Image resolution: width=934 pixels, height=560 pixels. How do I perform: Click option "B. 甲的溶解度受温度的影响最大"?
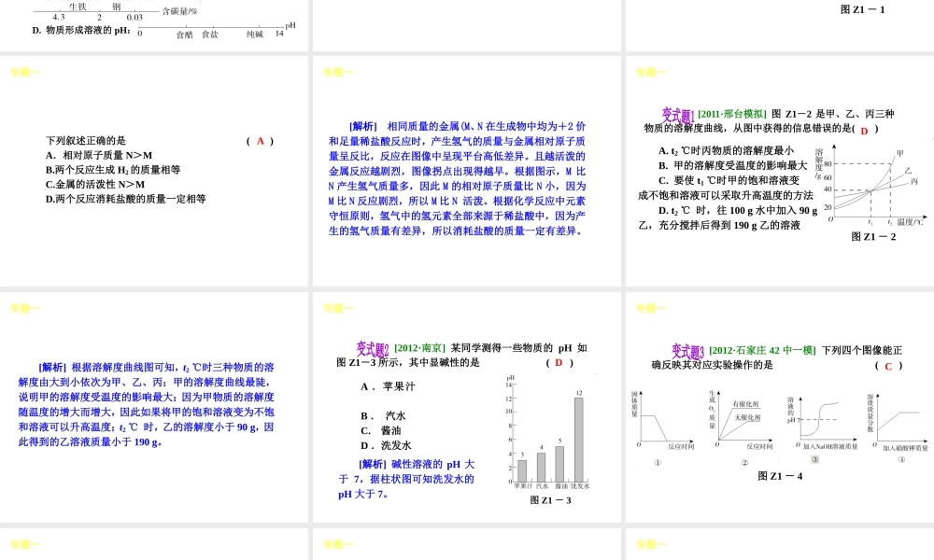(732, 165)
